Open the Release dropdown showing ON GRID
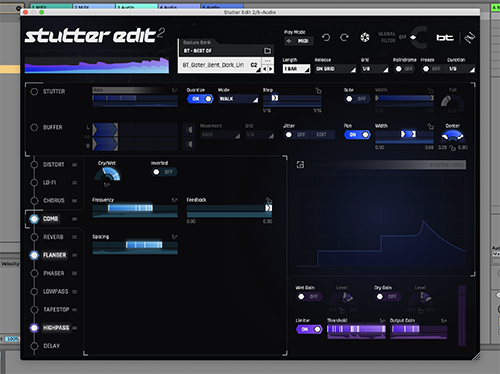 point(335,69)
